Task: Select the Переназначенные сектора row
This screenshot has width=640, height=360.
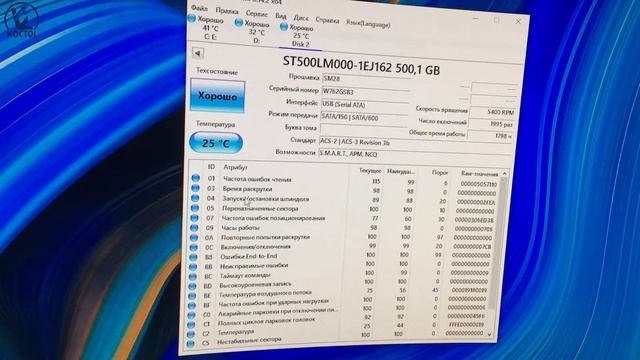Action: coord(343,209)
